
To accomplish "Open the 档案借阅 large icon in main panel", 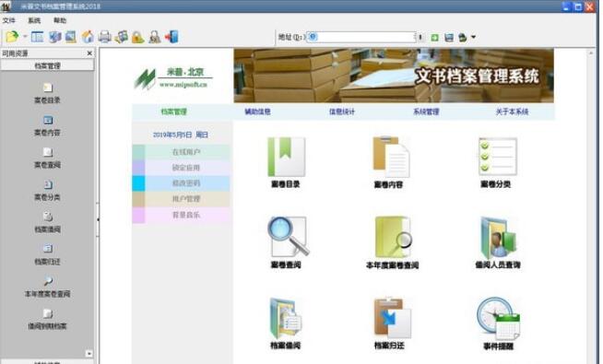I will point(285,318).
